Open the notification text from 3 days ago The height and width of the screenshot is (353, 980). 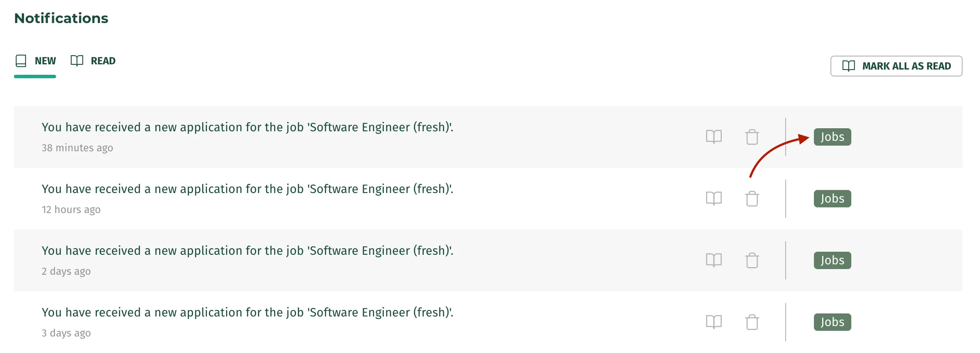click(247, 312)
